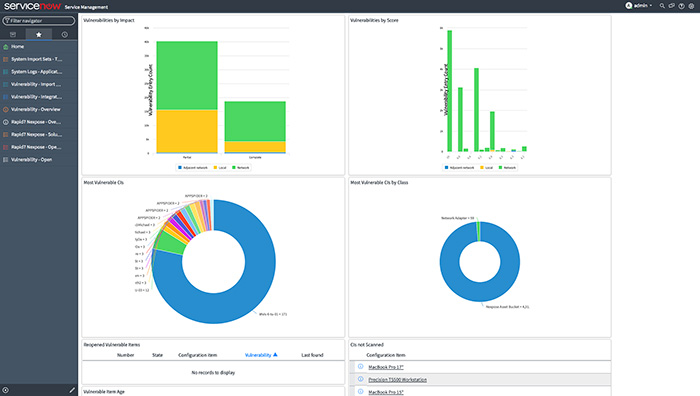The height and width of the screenshot is (396, 700).
Task: Switch to History clock tab
Action: tap(65, 34)
